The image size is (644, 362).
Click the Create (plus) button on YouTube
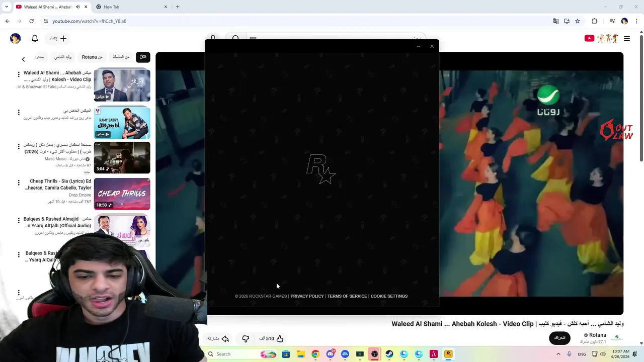tap(58, 38)
